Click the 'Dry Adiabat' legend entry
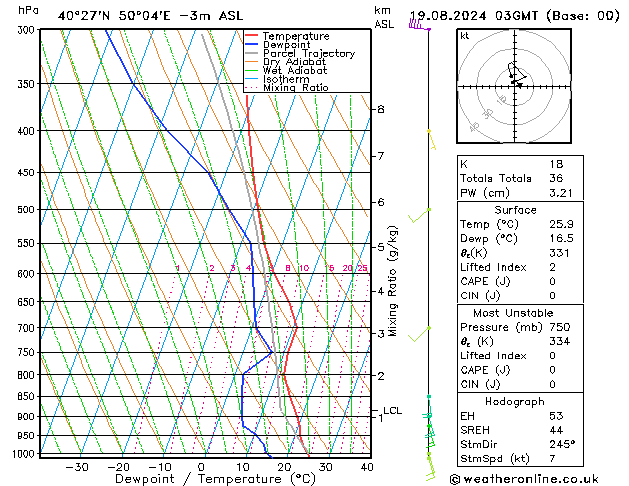The width and height of the screenshot is (629, 486). pos(294,62)
